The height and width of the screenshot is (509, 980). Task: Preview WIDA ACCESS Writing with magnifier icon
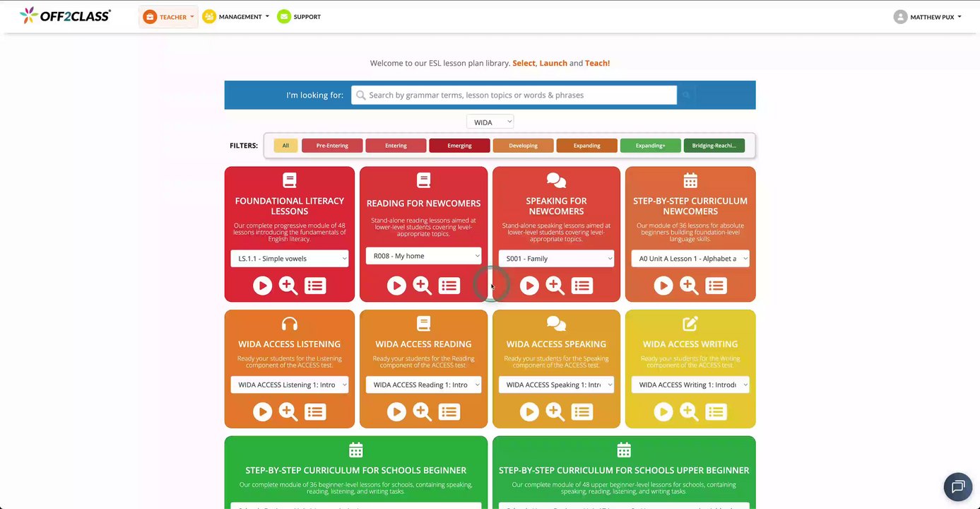point(690,411)
